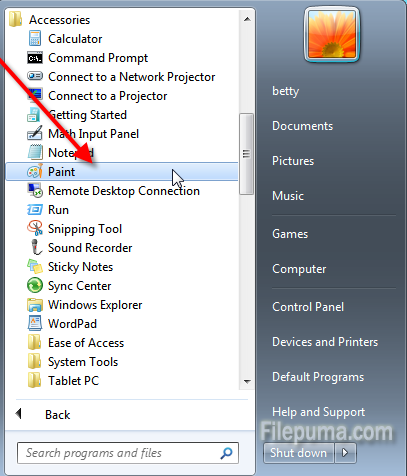Open the WordPad document icon
Screen dimensions: 407x476
click(35, 324)
